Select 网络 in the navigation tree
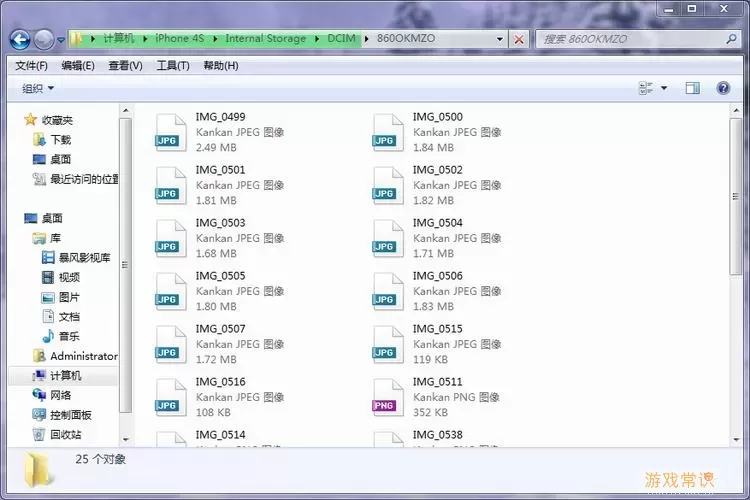 [52, 395]
